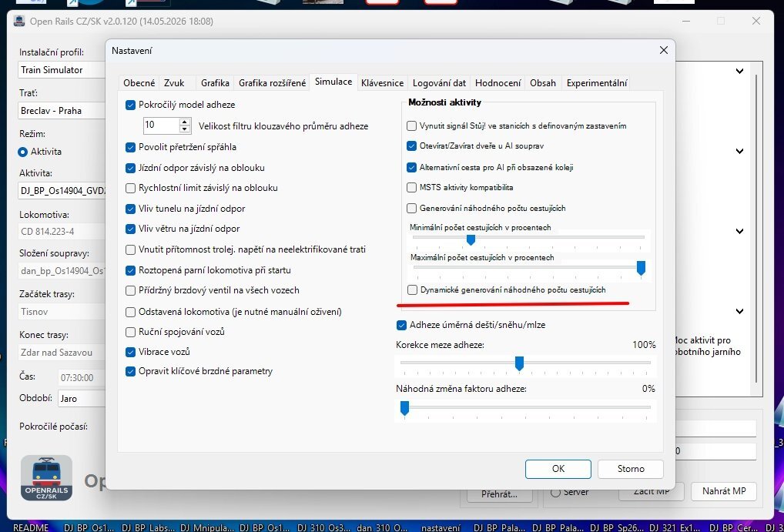The width and height of the screenshot is (784, 532).
Task: Enable Rychlostní limit závislý na oblouku
Action: tap(130, 188)
